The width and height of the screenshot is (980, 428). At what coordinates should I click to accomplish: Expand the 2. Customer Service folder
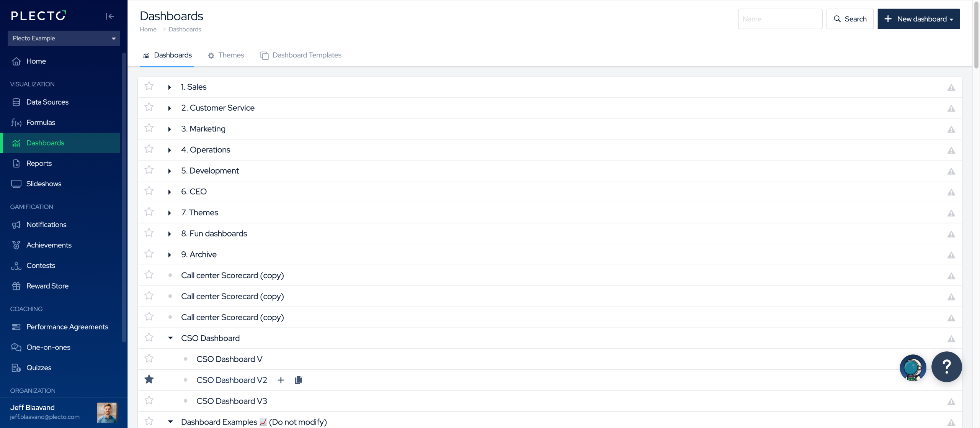point(170,108)
